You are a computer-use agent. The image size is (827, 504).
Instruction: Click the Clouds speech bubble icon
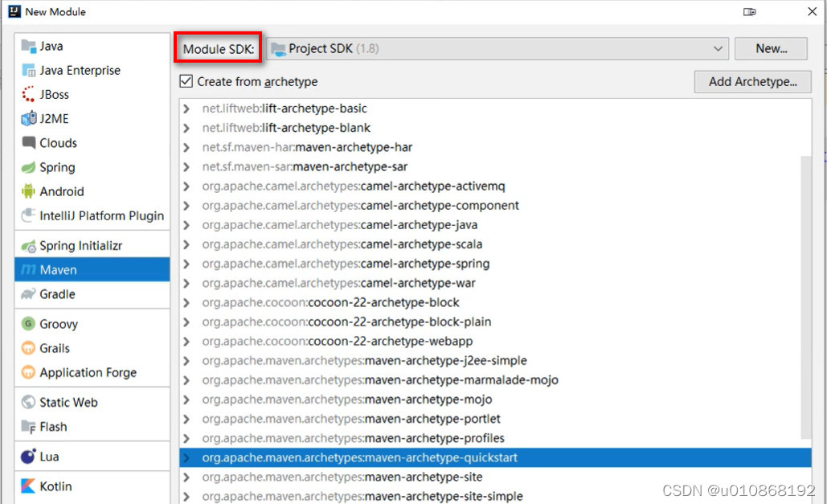[x=28, y=142]
